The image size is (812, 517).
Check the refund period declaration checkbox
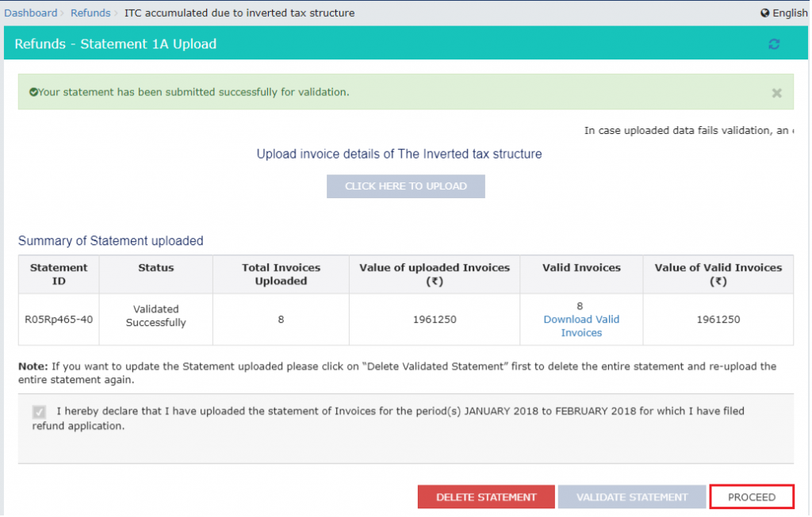(38, 411)
